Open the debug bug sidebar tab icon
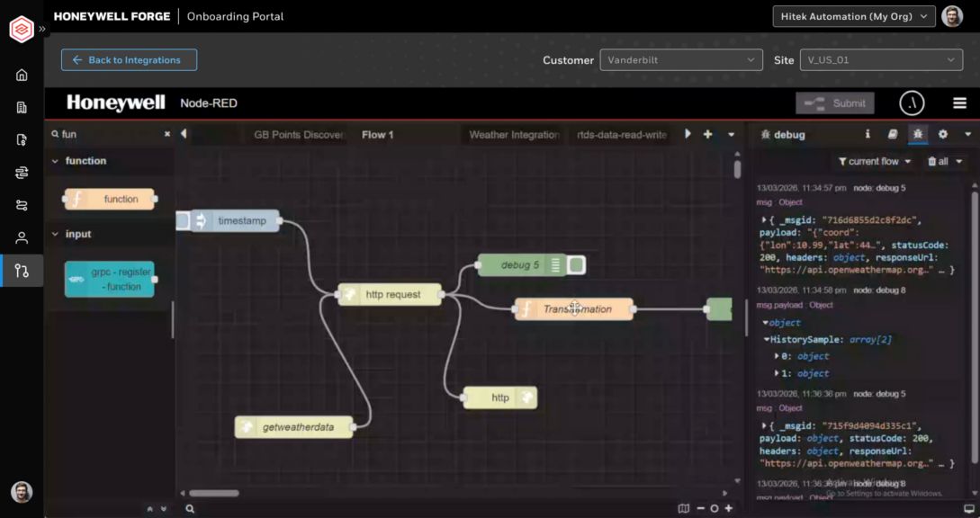The image size is (980, 518). click(x=918, y=134)
